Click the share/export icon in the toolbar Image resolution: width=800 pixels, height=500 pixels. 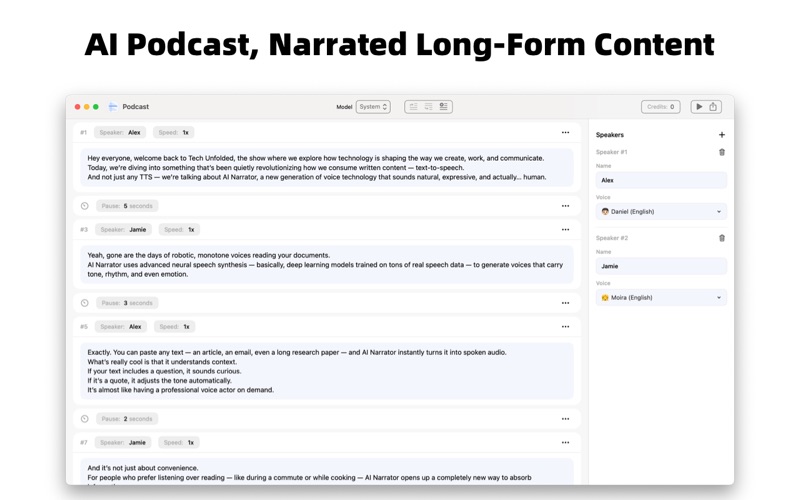point(713,107)
